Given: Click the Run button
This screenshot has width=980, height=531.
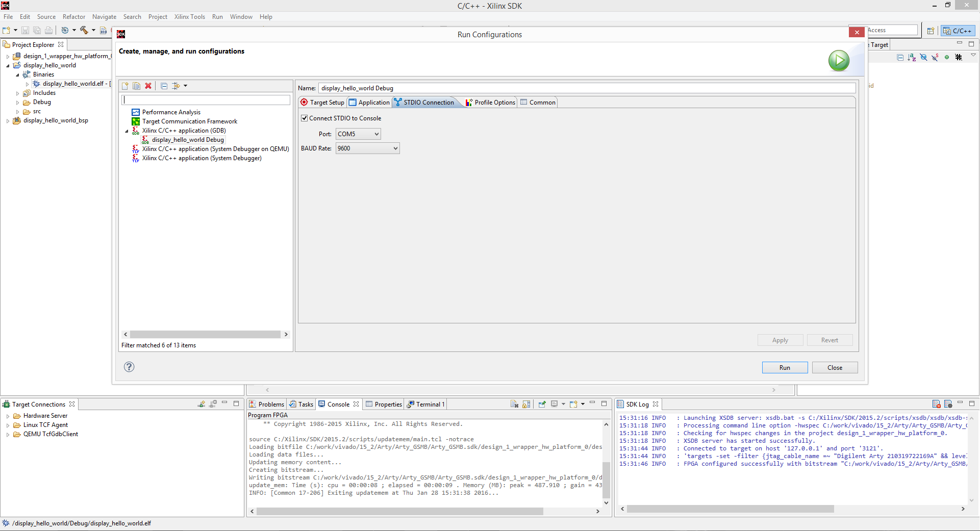Looking at the screenshot, I should tap(785, 368).
